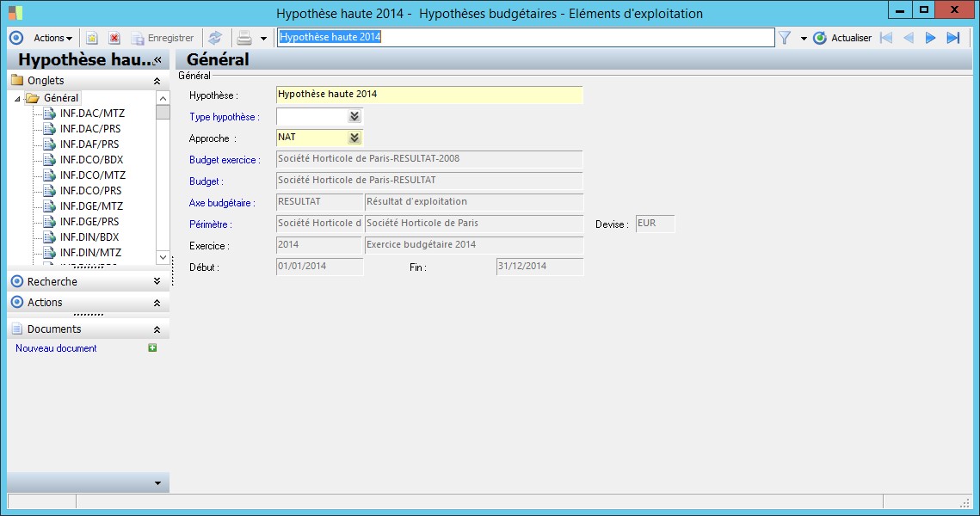Click the Exercice 2014 field
The width and height of the screenshot is (980, 516).
point(318,245)
